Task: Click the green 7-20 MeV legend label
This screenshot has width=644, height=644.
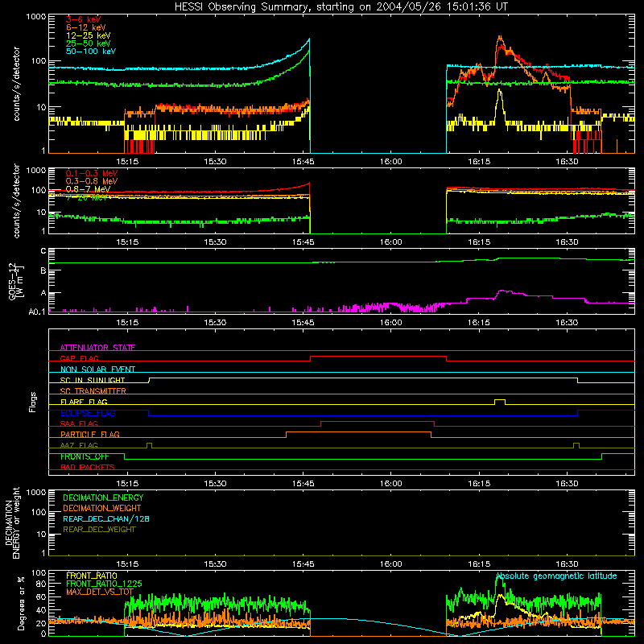Action: [87, 197]
